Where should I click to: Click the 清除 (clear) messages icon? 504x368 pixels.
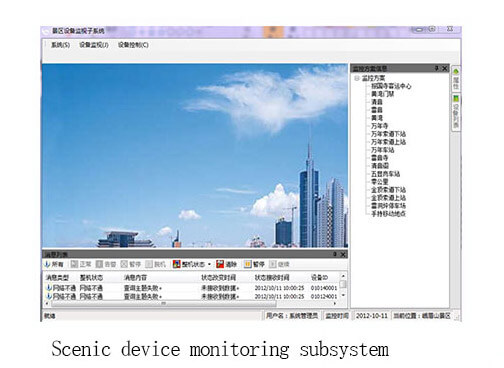pyautogui.click(x=220, y=264)
